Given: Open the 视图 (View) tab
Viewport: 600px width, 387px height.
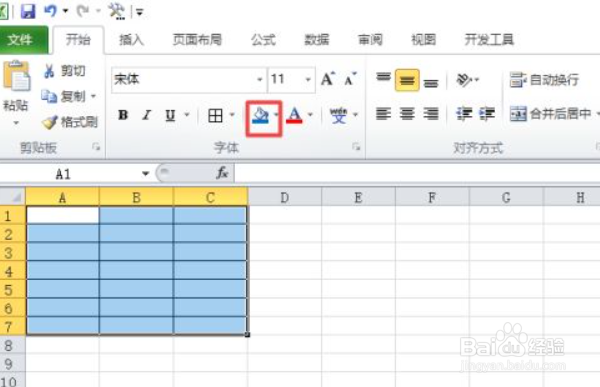Looking at the screenshot, I should [x=424, y=39].
